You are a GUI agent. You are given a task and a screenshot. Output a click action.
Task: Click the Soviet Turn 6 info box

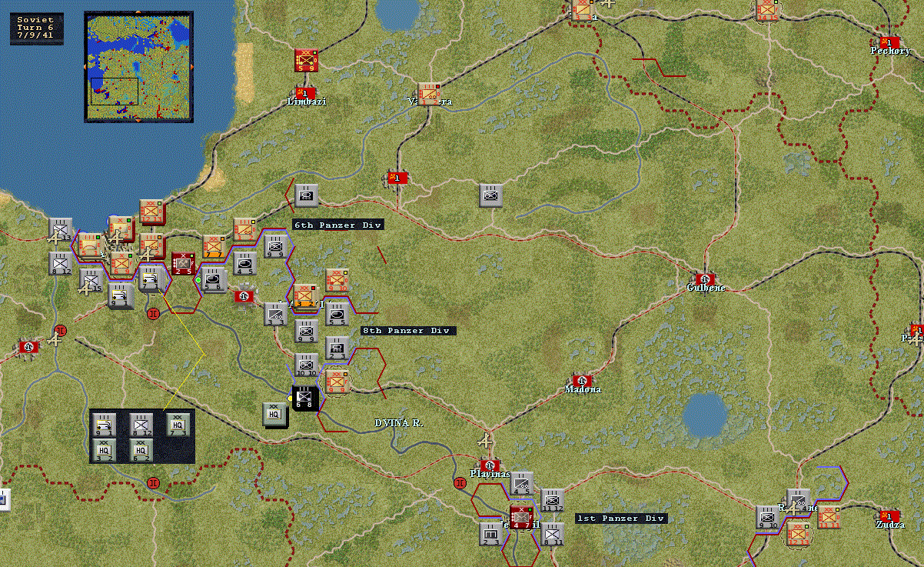(36, 28)
